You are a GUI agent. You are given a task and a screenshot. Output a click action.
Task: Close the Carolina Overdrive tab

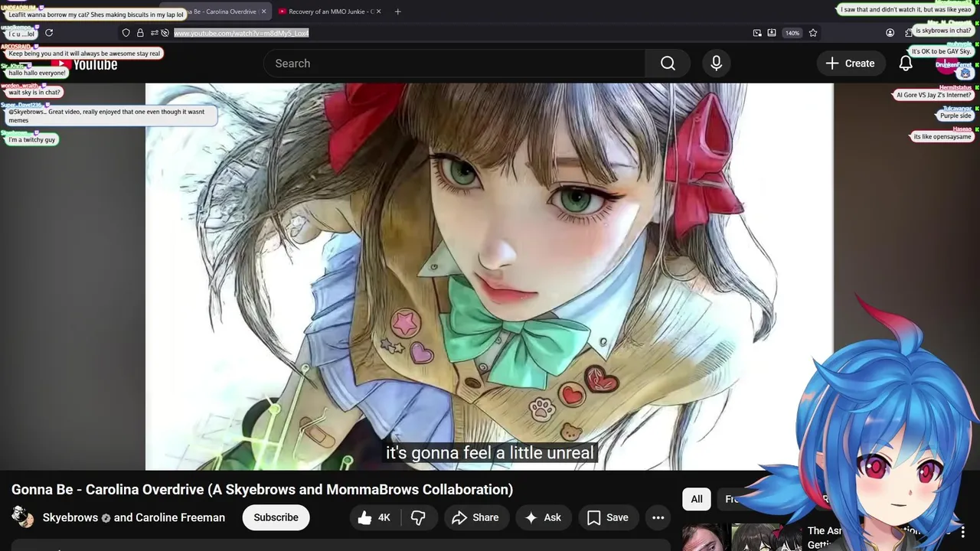264,11
